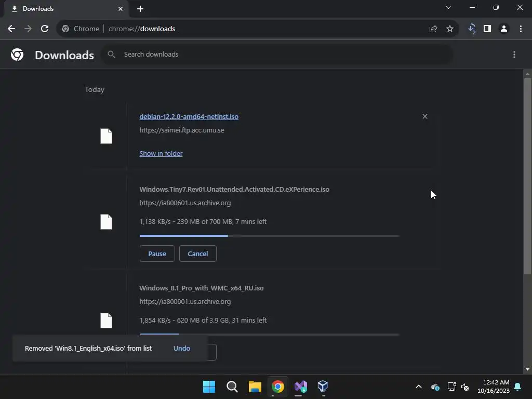Cancel the Windows.Tiny7 download
This screenshot has height=399, width=532.
tap(198, 254)
